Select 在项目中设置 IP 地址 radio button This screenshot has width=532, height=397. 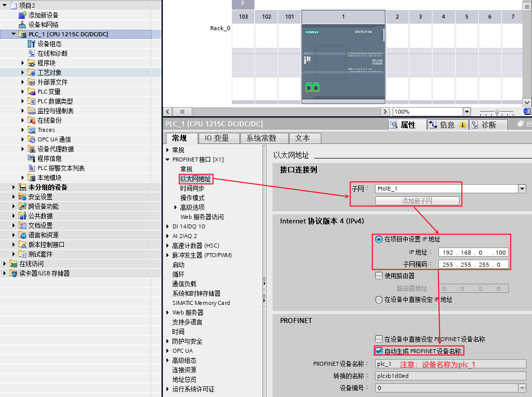pos(379,239)
